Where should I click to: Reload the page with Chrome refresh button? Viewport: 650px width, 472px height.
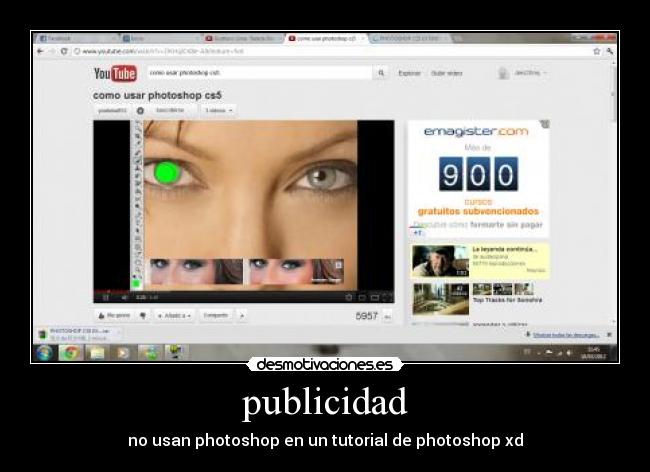coord(64,51)
